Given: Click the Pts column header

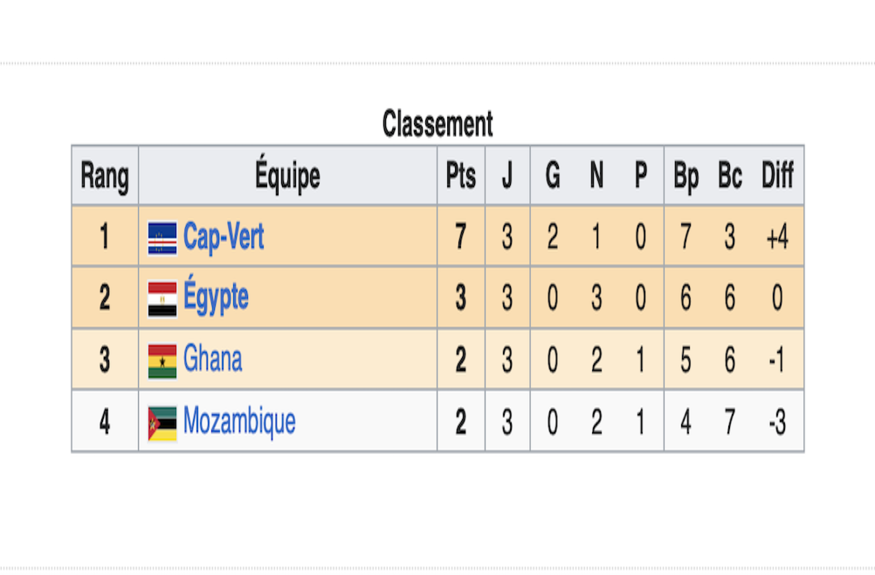Looking at the screenshot, I should pyautogui.click(x=461, y=176).
